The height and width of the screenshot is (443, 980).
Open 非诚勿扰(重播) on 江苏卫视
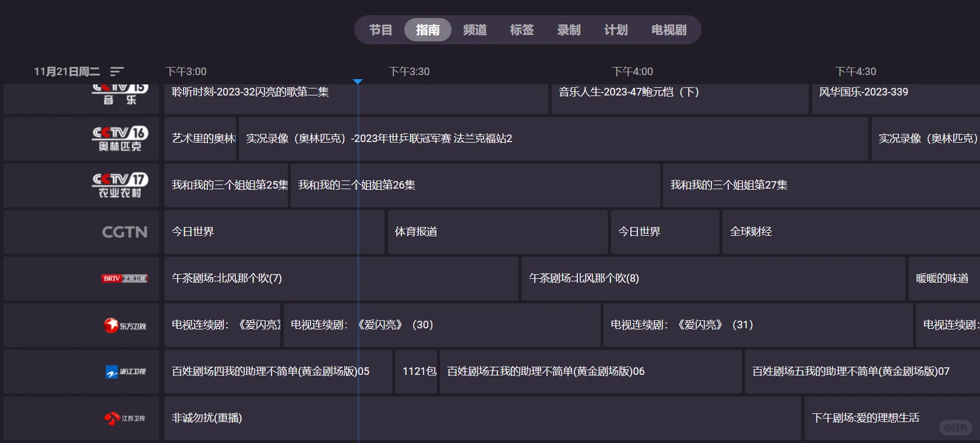pyautogui.click(x=482, y=418)
